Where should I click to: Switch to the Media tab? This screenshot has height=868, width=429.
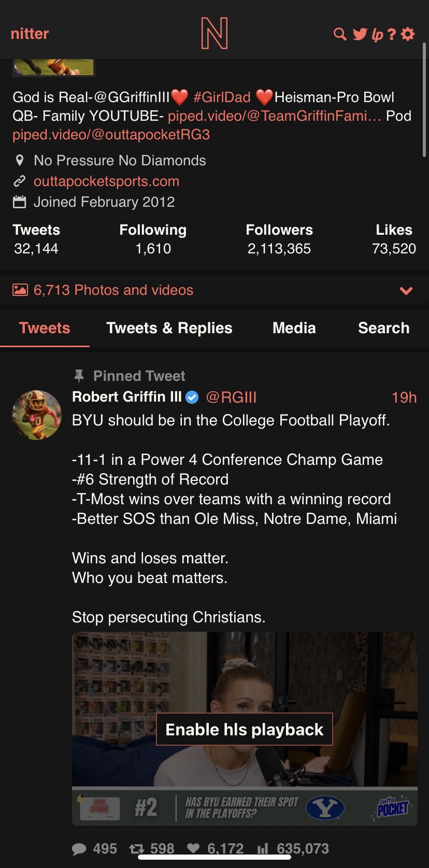pyautogui.click(x=294, y=328)
